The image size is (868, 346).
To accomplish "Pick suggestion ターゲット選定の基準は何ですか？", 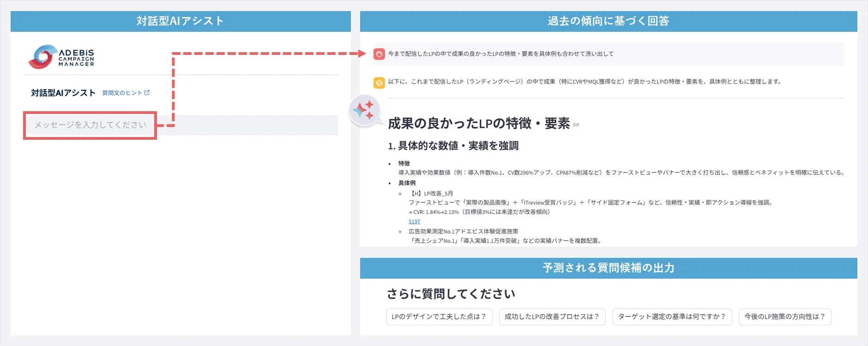I will [672, 316].
